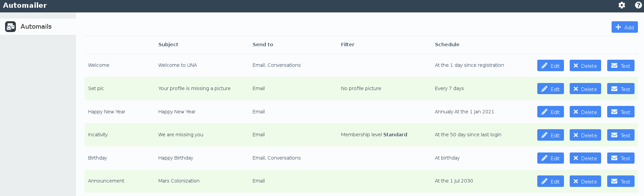The image size is (644, 196).
Task: Add a new automail
Action: click(624, 27)
